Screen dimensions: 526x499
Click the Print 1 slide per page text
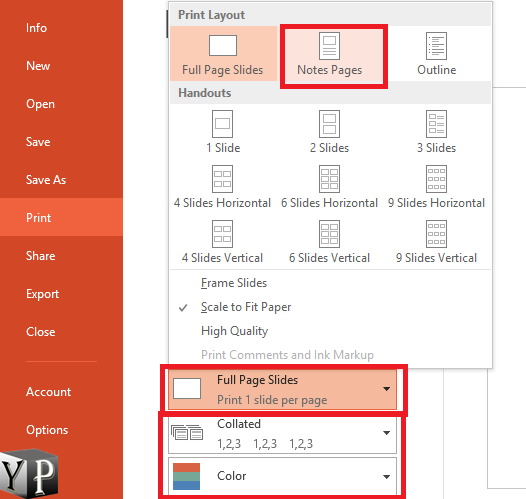click(x=272, y=400)
